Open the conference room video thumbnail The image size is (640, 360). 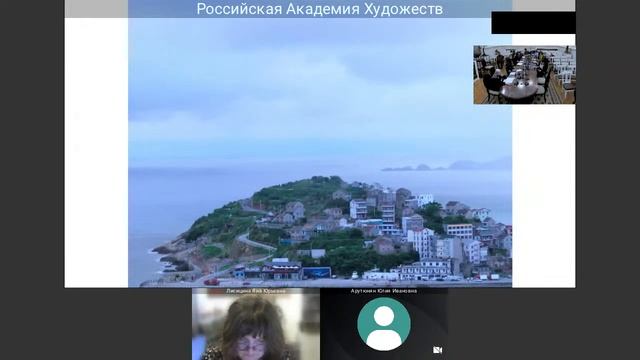pos(524,75)
